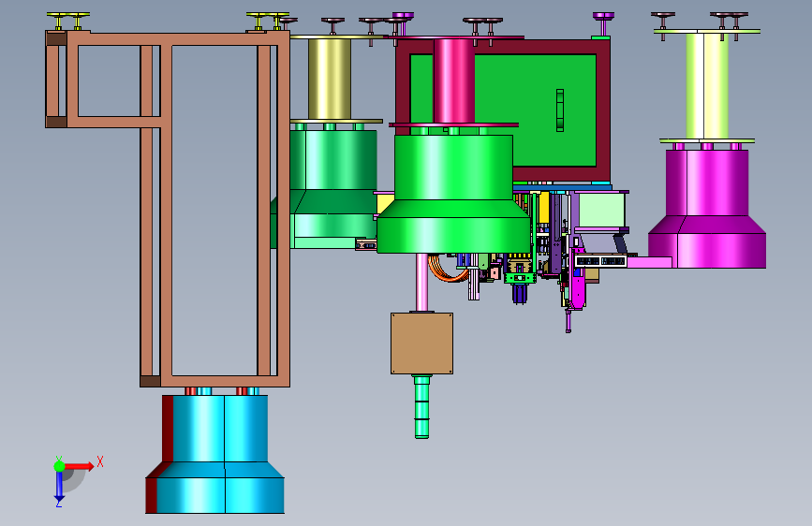Screen dimensions: 812x526
Task: Click the green door panel inside the red cabinet
Action: [536, 110]
